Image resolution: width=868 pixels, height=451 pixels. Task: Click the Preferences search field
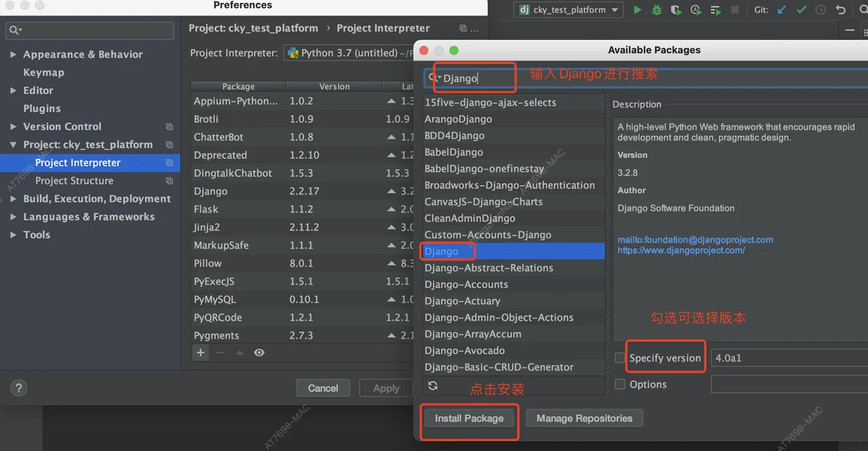(x=90, y=30)
